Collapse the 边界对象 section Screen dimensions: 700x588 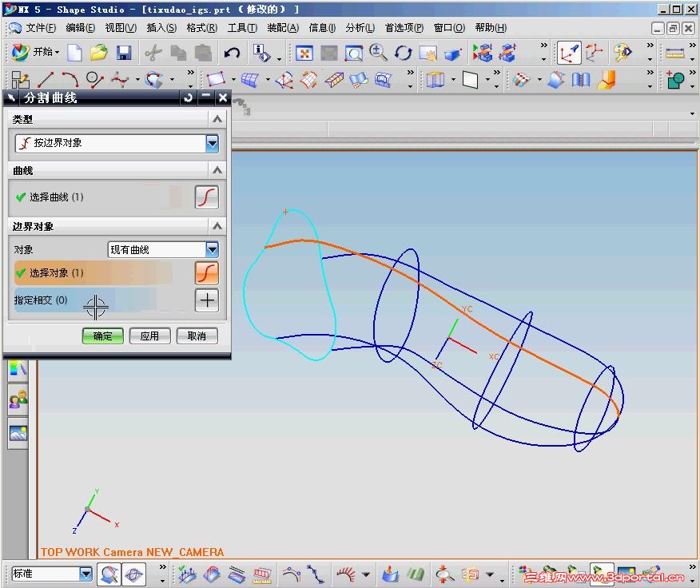point(217,226)
